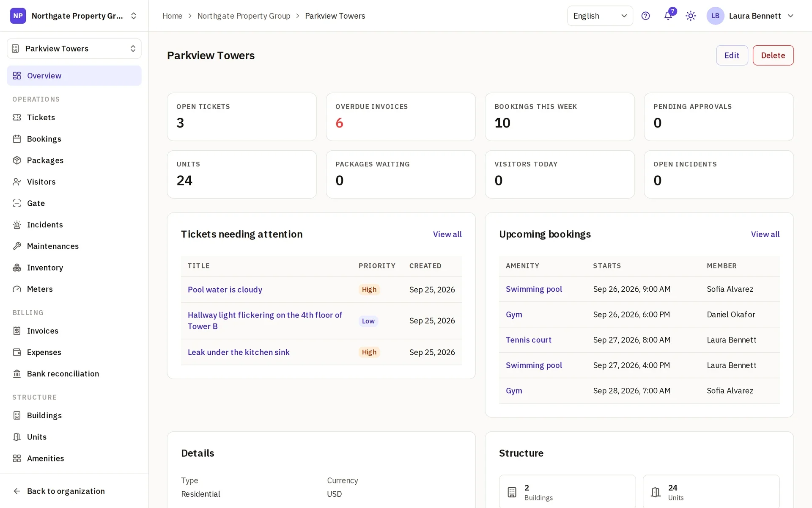Open Tennis court booking
The width and height of the screenshot is (812, 508).
(x=529, y=340)
